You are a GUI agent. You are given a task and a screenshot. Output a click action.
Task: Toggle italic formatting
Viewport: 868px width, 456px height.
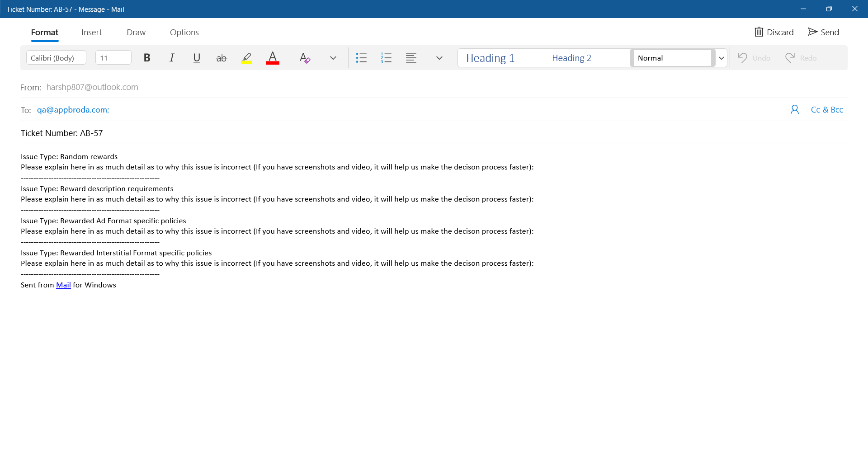tap(172, 58)
